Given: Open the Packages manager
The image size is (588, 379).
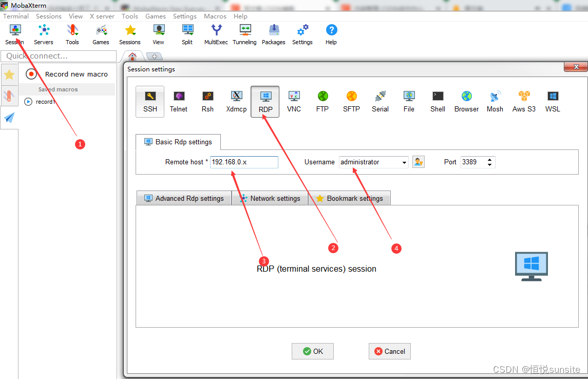Looking at the screenshot, I should (x=273, y=34).
